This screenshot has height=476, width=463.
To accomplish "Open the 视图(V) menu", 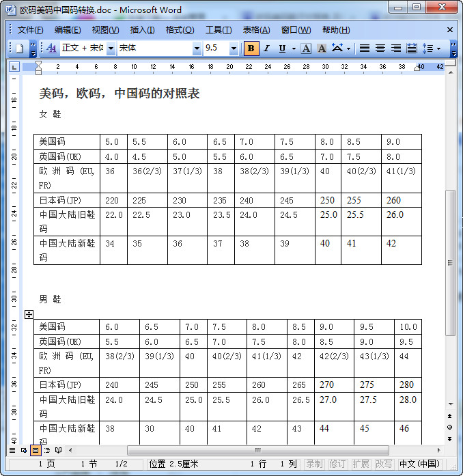I will click(105, 30).
